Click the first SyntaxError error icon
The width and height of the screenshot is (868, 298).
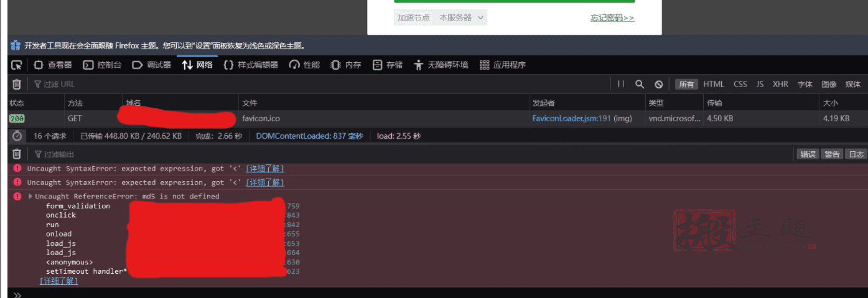(17, 169)
